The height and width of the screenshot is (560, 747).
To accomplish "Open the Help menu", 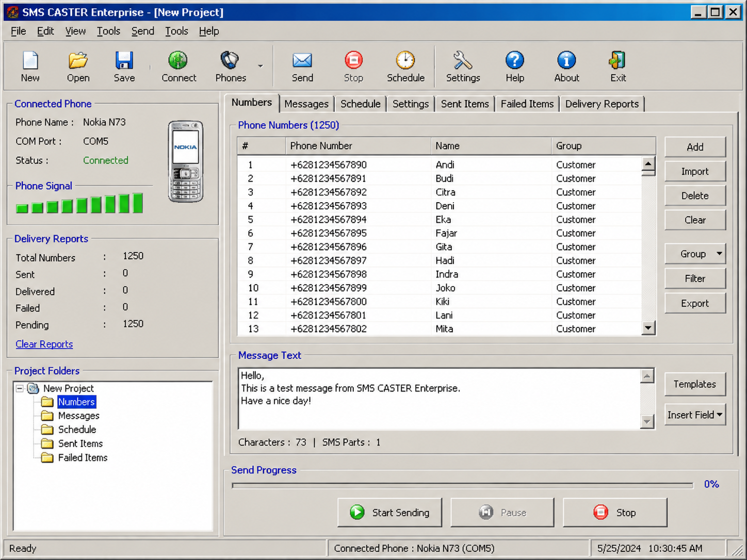I will pyautogui.click(x=209, y=31).
